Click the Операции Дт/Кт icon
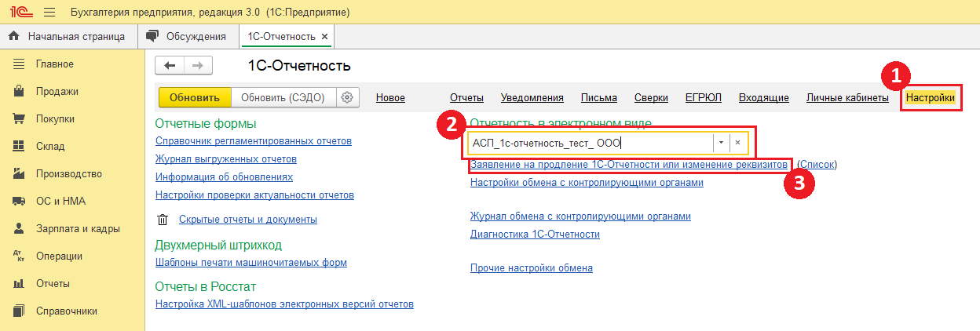The height and width of the screenshot is (331, 980). 19,256
